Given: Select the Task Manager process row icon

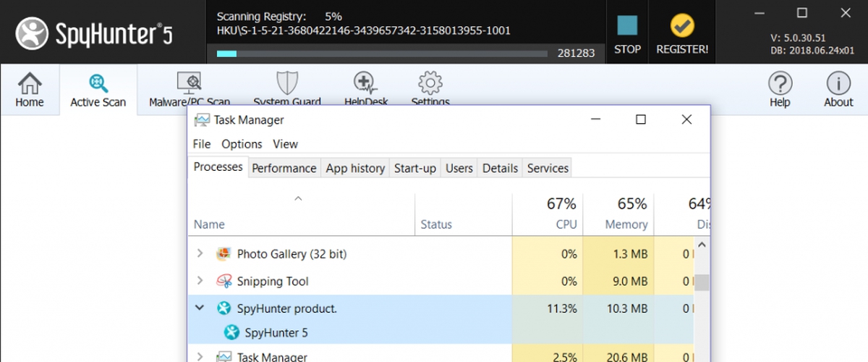Looking at the screenshot, I should point(224,356).
